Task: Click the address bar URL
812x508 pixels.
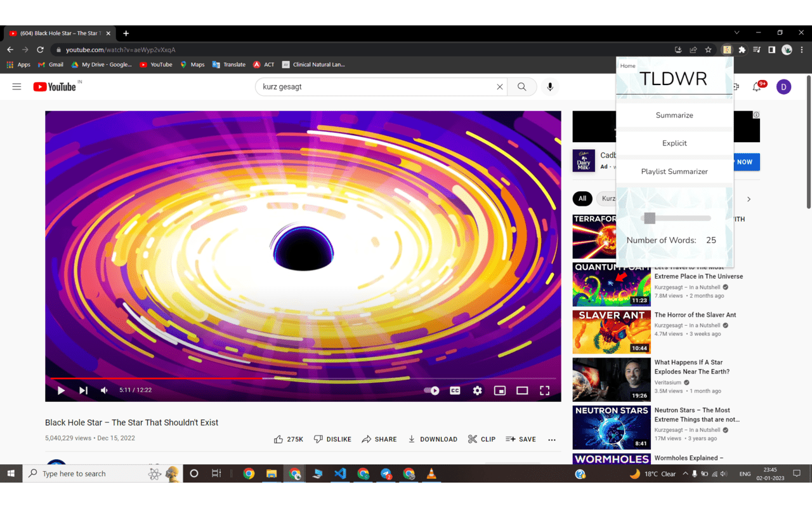Action: click(121, 50)
